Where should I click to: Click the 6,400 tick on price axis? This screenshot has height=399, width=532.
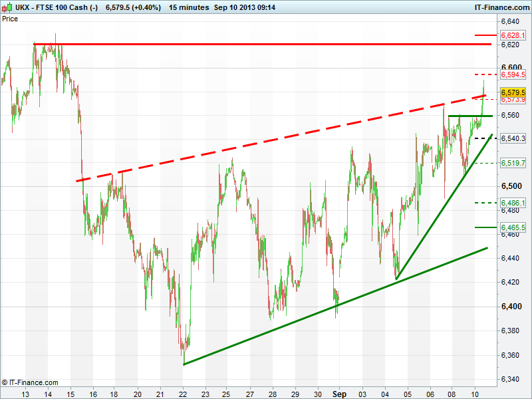511,307
